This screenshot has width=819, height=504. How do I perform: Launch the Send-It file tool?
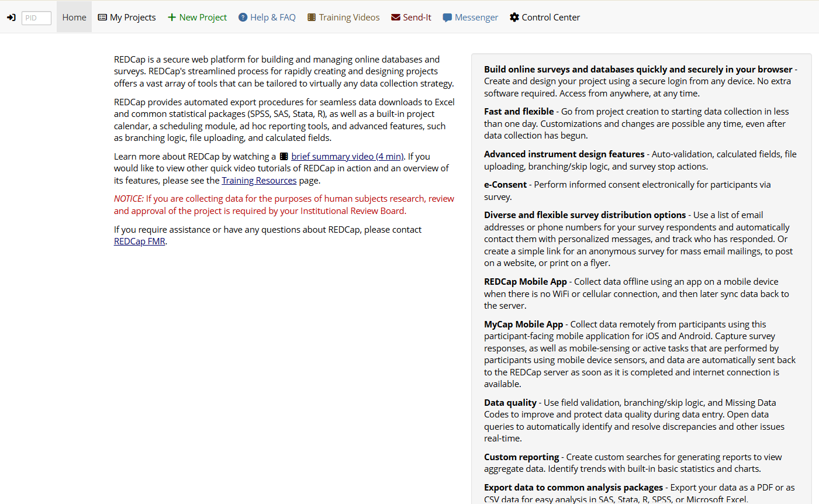click(x=412, y=18)
